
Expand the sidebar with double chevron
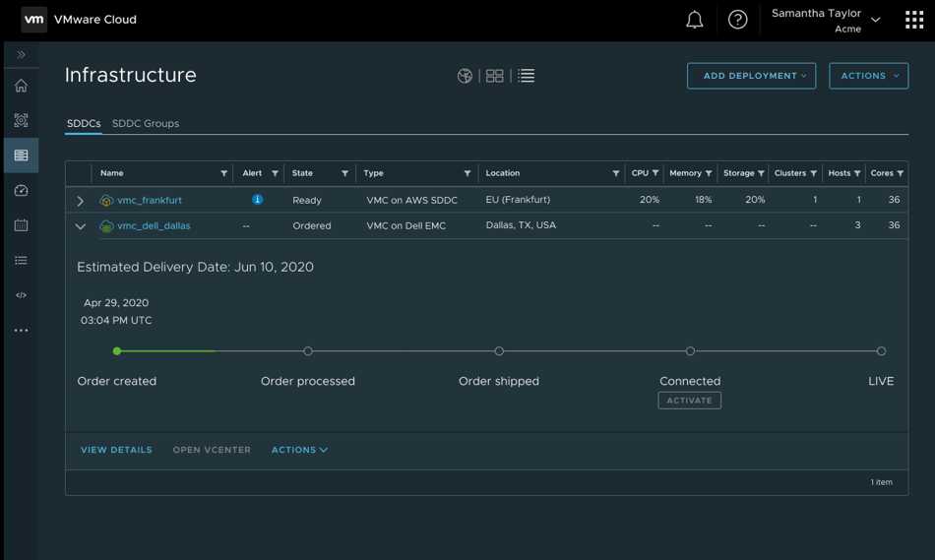21,55
